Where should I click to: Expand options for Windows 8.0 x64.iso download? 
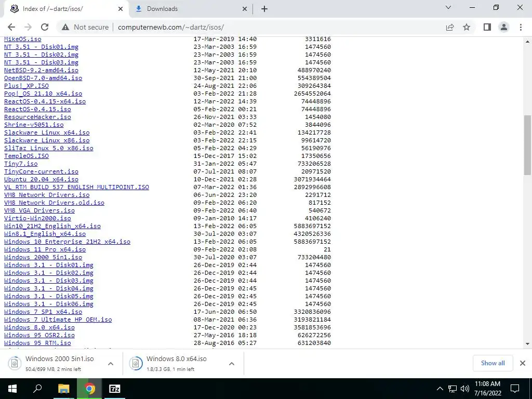pyautogui.click(x=232, y=364)
